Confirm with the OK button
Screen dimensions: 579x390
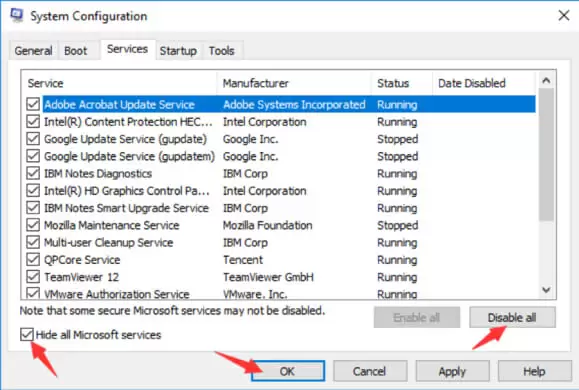[288, 371]
